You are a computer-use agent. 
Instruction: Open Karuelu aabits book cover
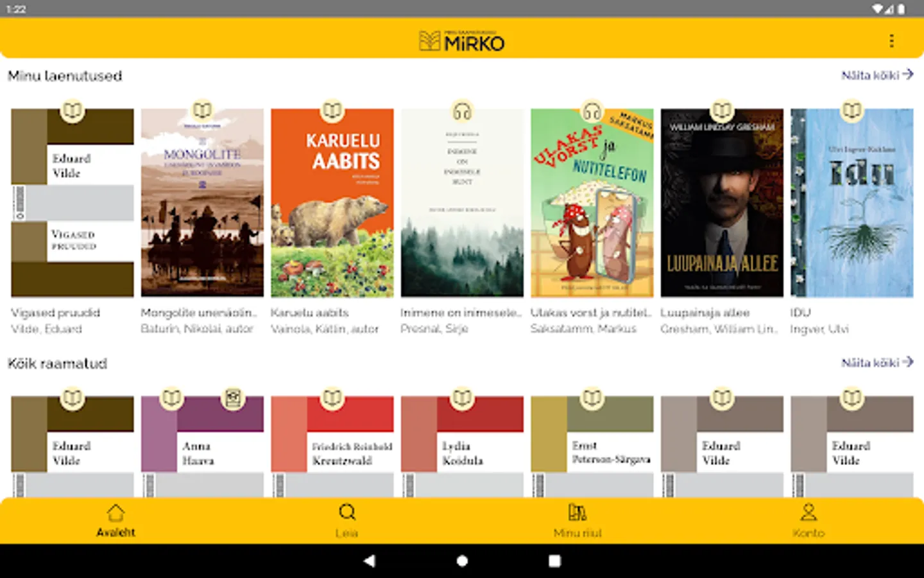coord(332,203)
